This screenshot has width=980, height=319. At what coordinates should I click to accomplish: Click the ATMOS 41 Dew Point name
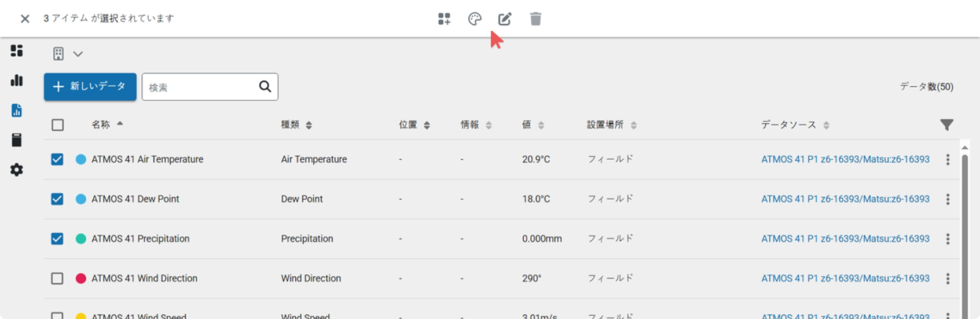[x=135, y=199]
